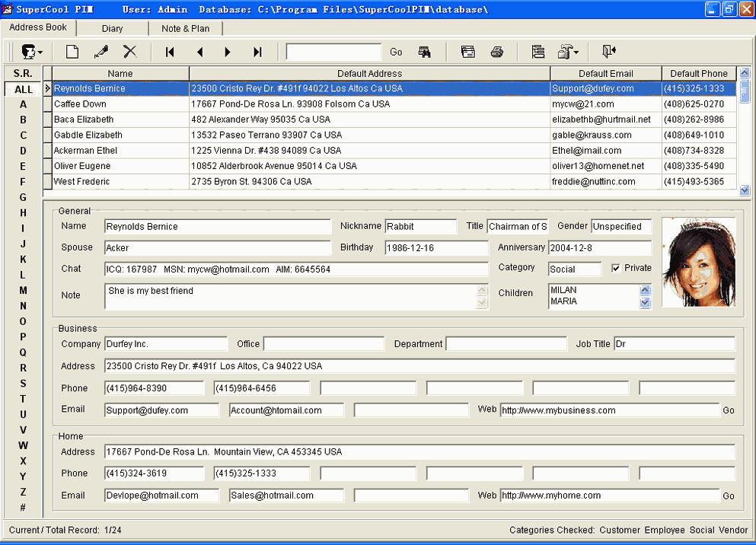Click the edit record pencil icon

click(x=100, y=52)
